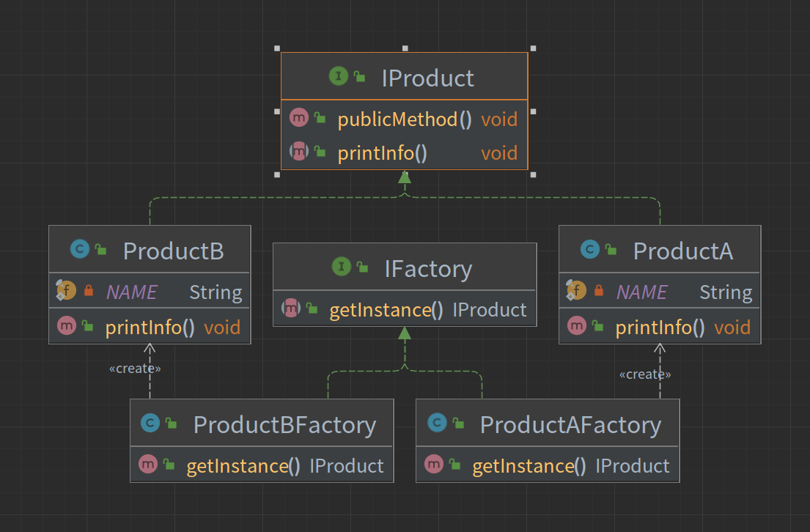Click the «create» label above ProductAFactory
The image size is (810, 532).
point(645,374)
